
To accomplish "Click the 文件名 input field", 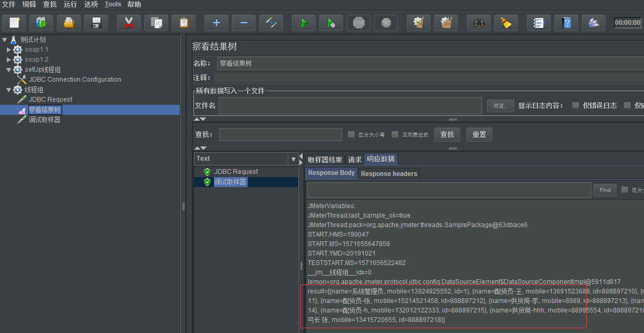I will [350, 106].
